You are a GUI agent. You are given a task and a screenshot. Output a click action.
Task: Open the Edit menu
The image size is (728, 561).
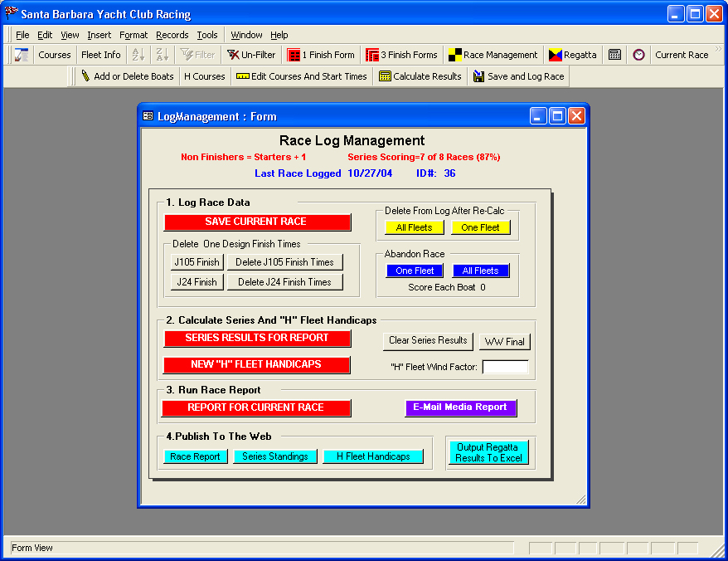pyautogui.click(x=45, y=35)
